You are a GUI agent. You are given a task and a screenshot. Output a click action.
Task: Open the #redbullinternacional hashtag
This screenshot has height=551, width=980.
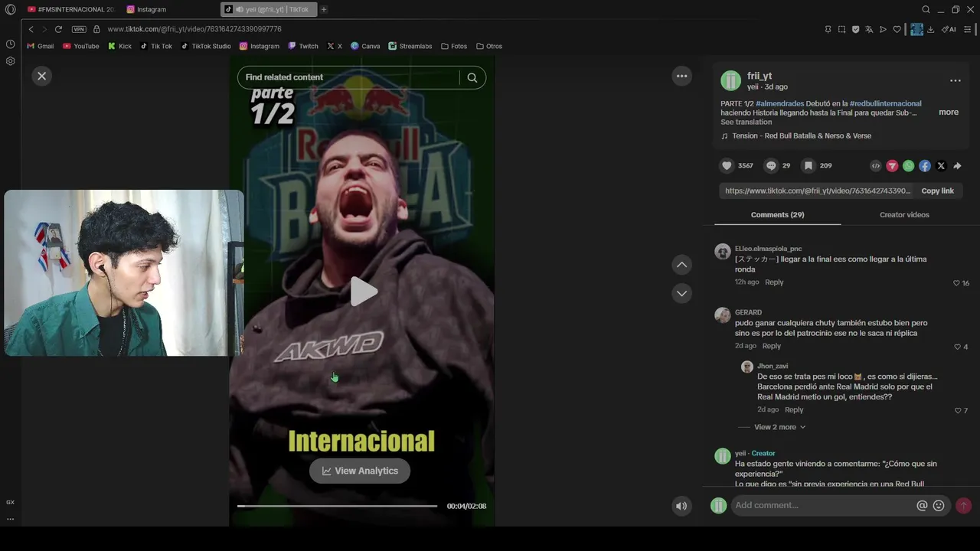point(885,103)
